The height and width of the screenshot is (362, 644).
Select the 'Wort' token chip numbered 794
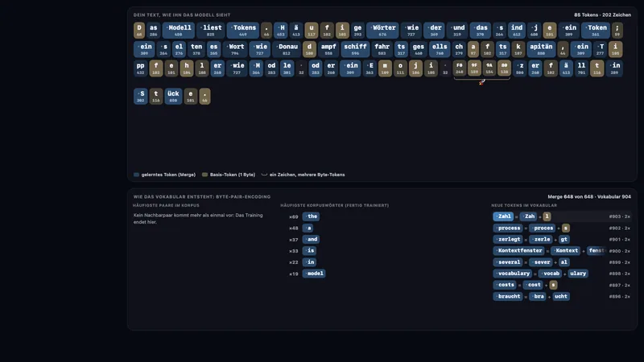pos(235,49)
